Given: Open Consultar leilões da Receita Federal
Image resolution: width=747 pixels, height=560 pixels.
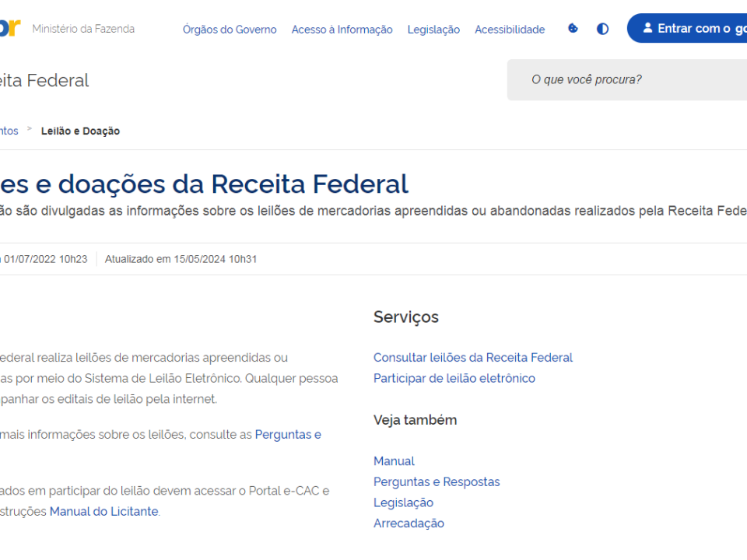Looking at the screenshot, I should tap(472, 358).
